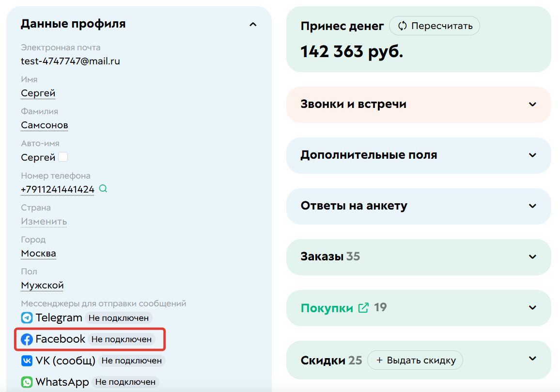Click the Telegram messenger icon
Image resolution: width=560 pixels, height=392 pixels.
pyautogui.click(x=27, y=317)
